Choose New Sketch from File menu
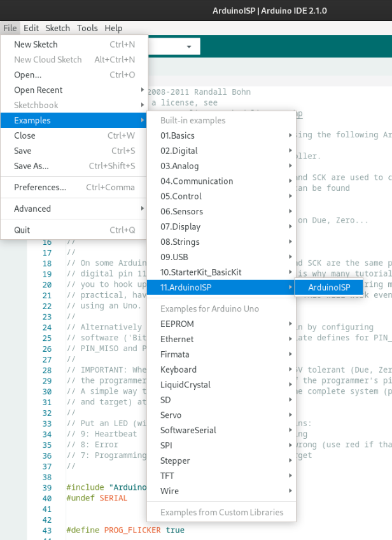This screenshot has height=540, width=392. pos(74,45)
